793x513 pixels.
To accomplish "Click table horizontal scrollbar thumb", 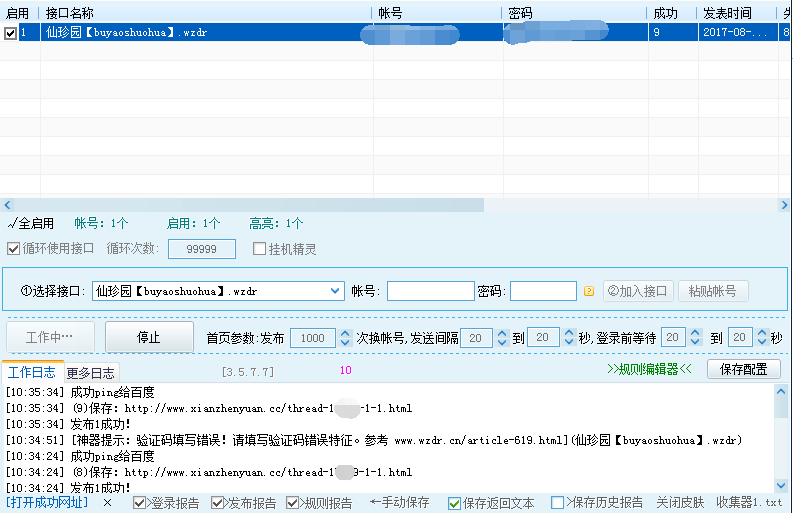I will [248, 205].
